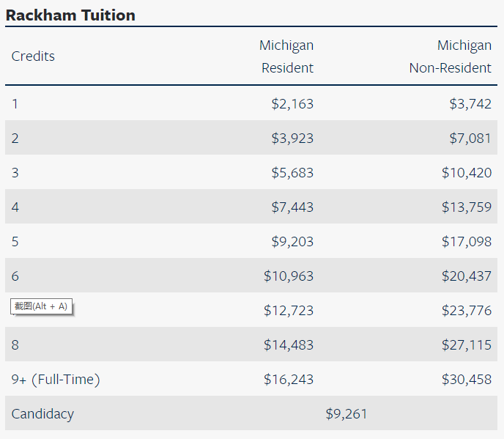Select the $2,163 resident tuition cell

click(292, 104)
